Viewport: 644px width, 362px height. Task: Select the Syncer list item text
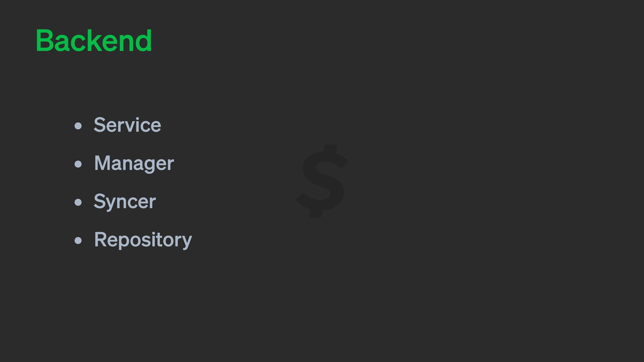click(x=125, y=202)
